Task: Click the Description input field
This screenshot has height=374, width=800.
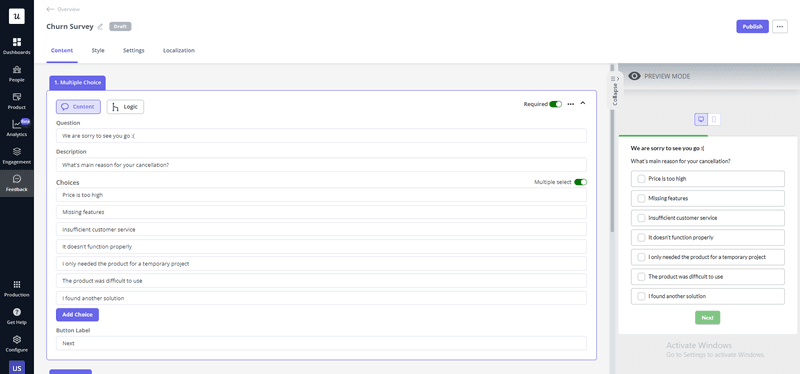Action: point(321,165)
